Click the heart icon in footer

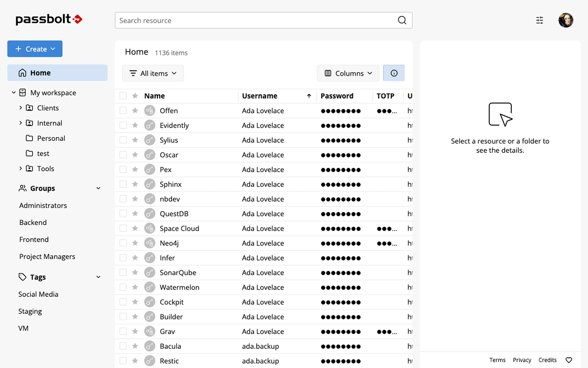tap(569, 360)
